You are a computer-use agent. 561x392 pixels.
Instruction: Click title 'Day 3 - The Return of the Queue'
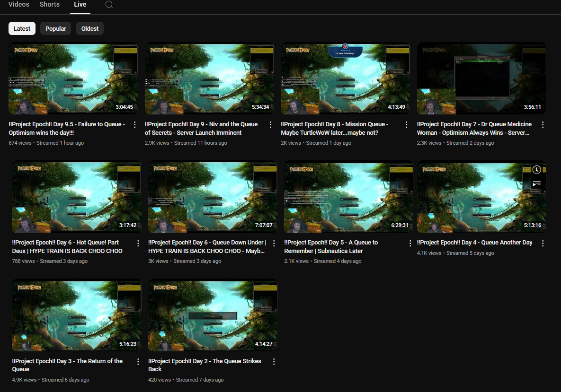67,365
